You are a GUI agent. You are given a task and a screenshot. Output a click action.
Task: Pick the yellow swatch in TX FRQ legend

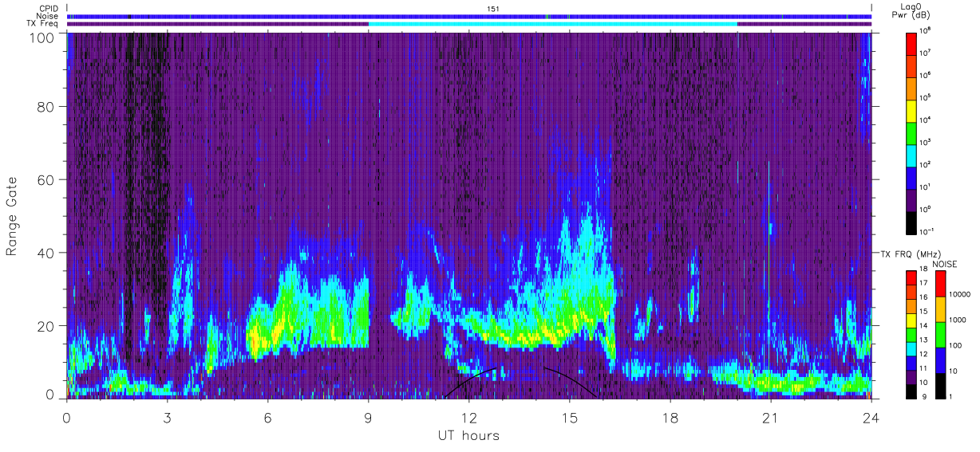tap(911, 320)
